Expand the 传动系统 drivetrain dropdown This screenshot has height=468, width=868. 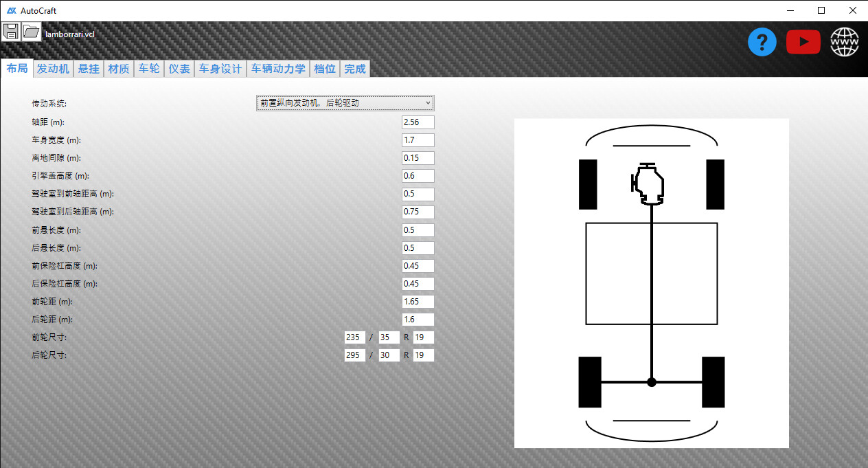click(345, 103)
